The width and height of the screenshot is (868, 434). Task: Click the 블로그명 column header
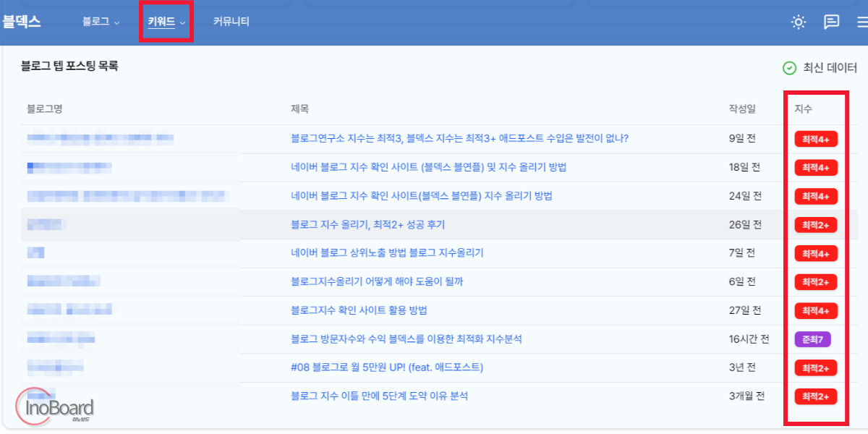click(x=45, y=109)
